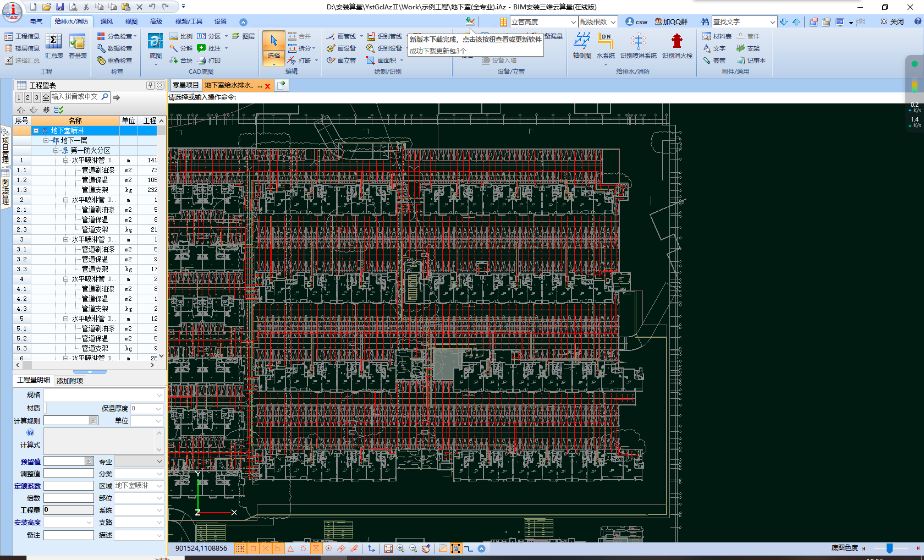Open the 轴侧图 axonometric view tool

[582, 46]
